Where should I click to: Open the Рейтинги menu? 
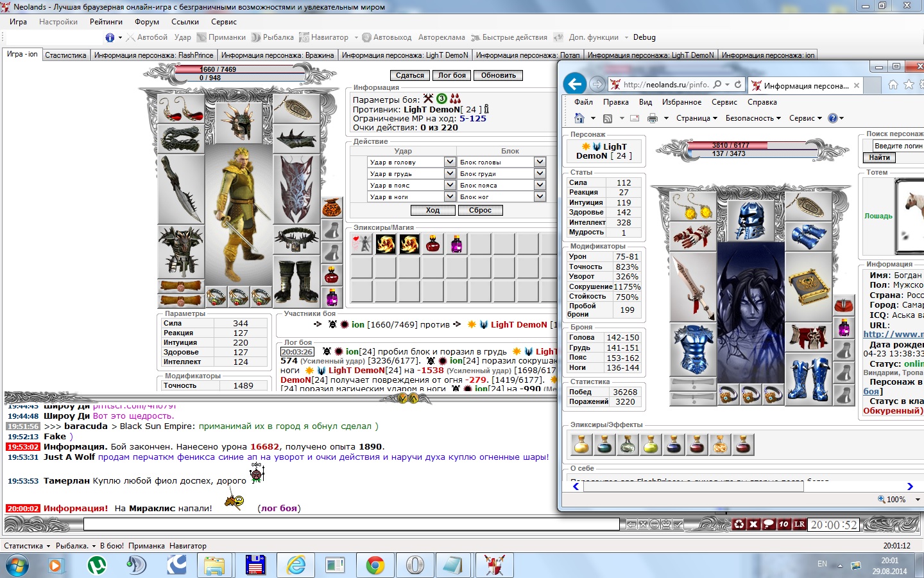point(106,22)
